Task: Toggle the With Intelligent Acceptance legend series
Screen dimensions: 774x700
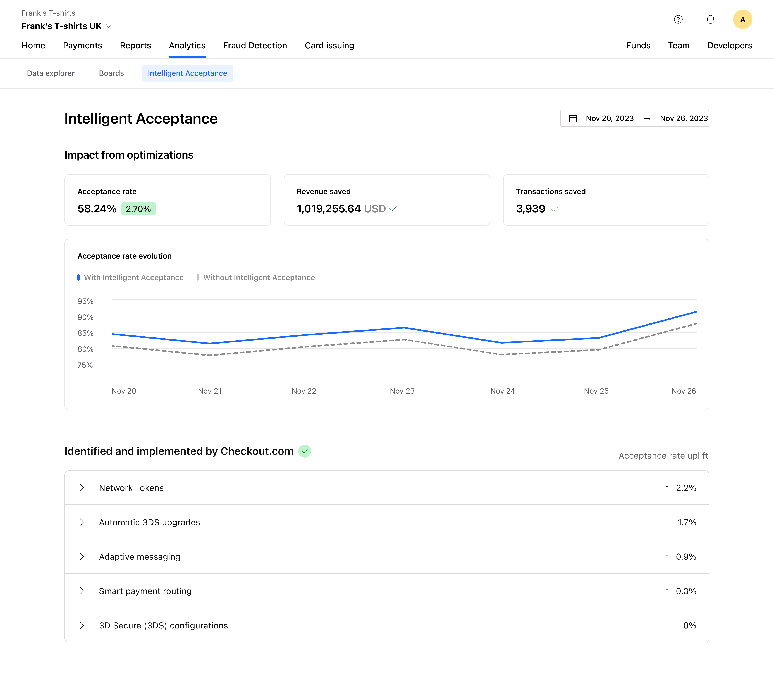Action: (131, 277)
